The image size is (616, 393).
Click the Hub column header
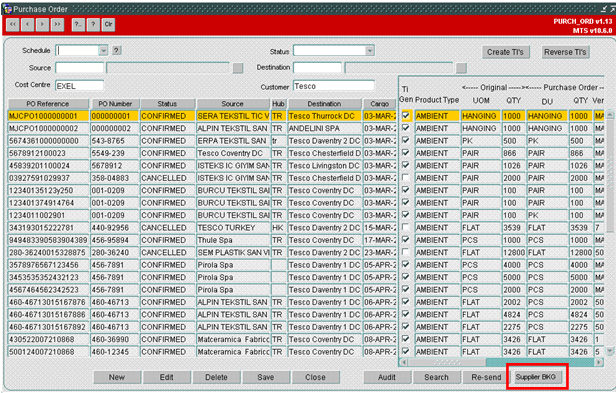pos(279,104)
